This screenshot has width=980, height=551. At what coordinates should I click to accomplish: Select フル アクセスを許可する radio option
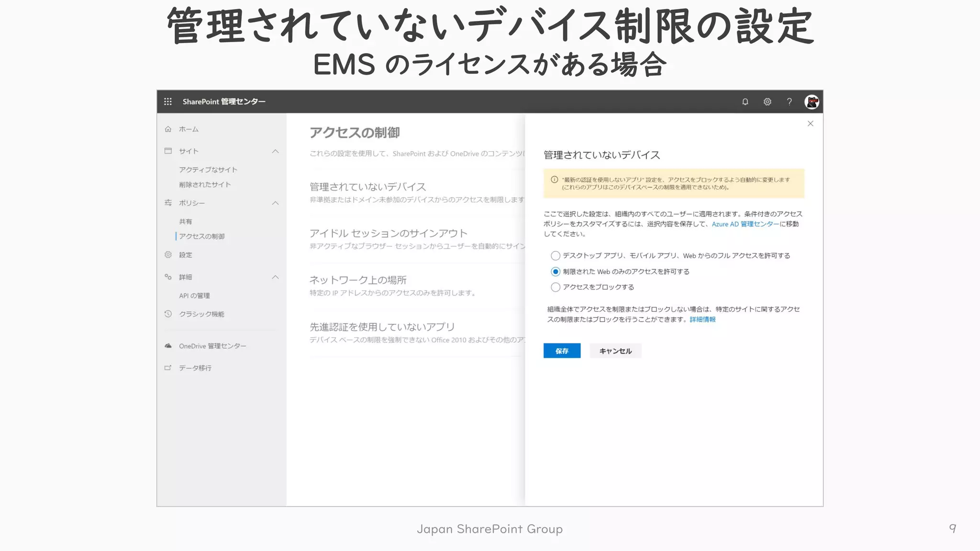point(555,256)
